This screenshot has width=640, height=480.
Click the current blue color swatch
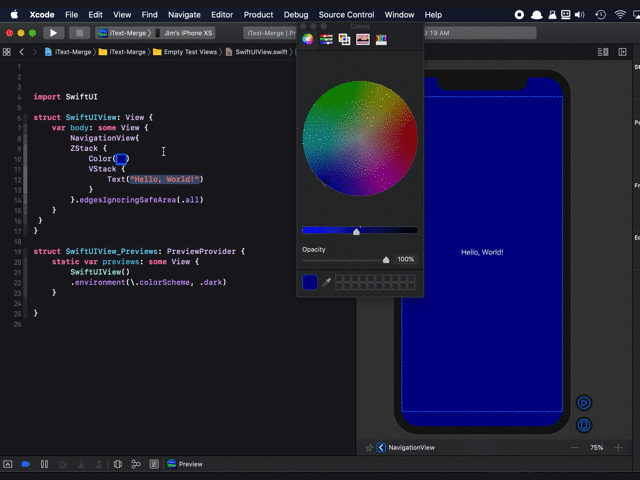coord(310,283)
